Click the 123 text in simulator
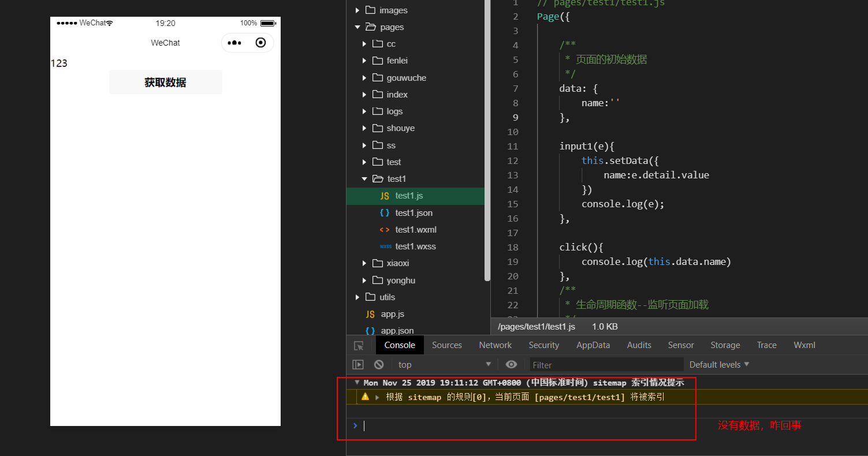 (x=59, y=63)
